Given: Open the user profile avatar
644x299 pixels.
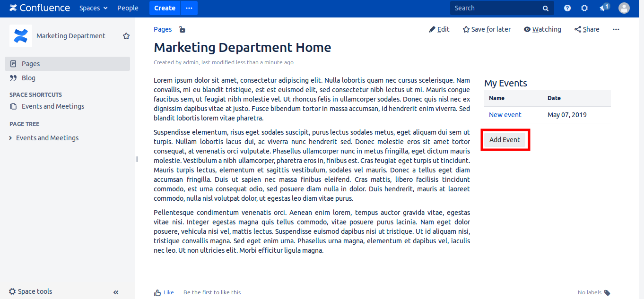Looking at the screenshot, I should point(624,8).
